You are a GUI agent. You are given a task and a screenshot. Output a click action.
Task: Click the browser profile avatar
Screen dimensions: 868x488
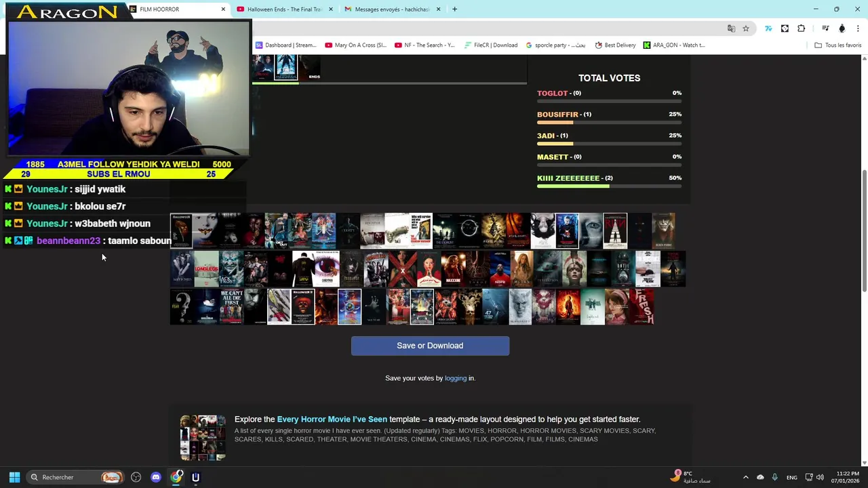pos(842,28)
